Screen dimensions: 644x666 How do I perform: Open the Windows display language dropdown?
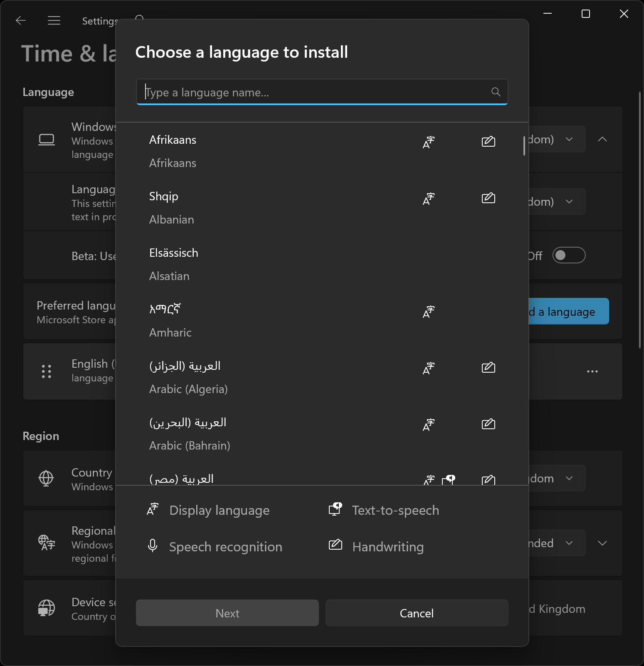coord(557,139)
